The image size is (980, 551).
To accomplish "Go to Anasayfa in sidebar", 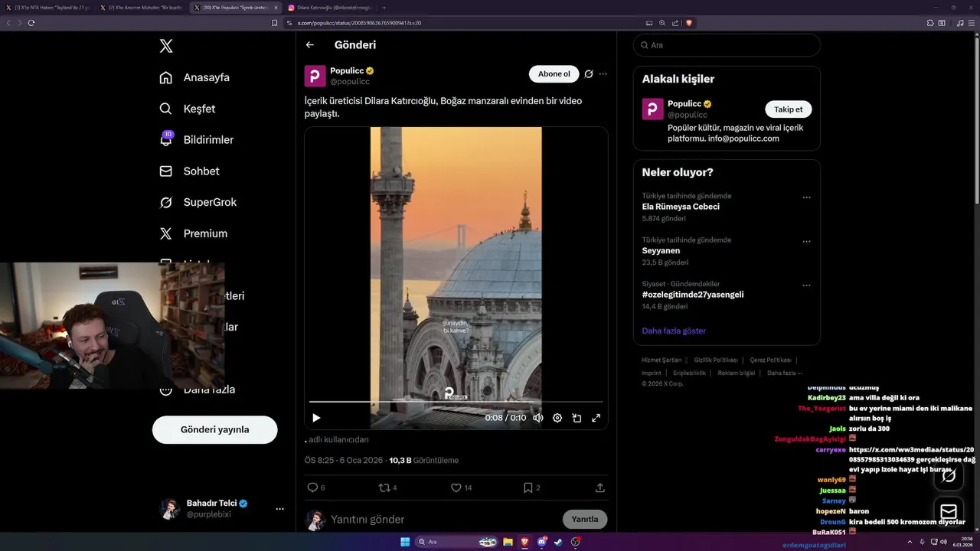I will pyautogui.click(x=194, y=77).
